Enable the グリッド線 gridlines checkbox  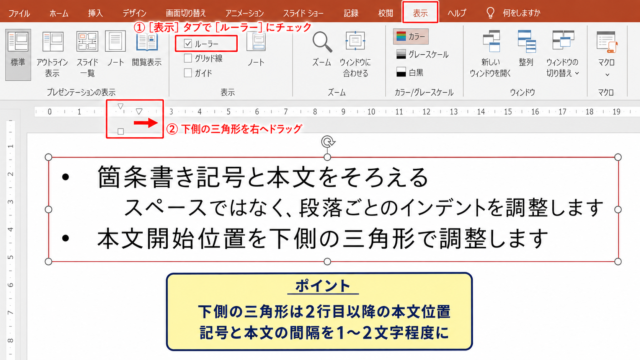pos(188,58)
